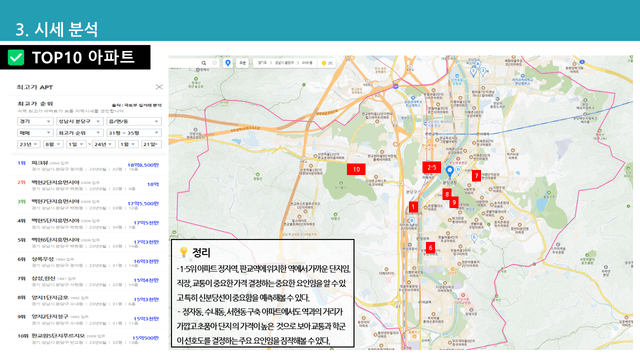Image resolution: width=640 pixels, height=360 pixels.
Task: Select the 1위 파크뷰 row
Action: click(88, 165)
